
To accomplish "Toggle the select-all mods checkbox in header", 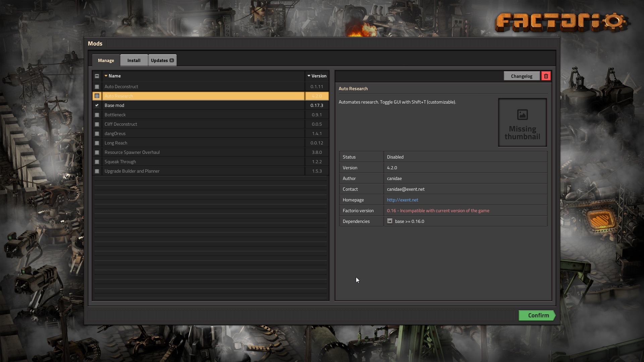I will coord(97,76).
